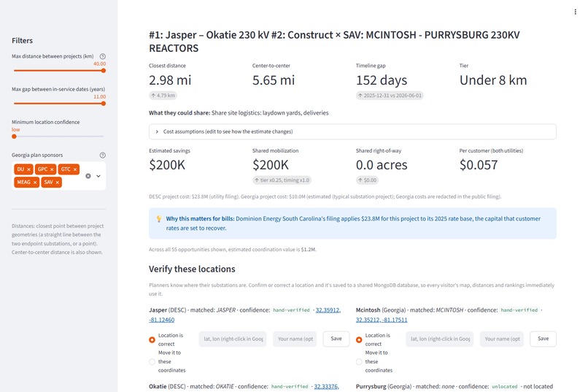Remove the SAV sponsor tag
Viewport: 588px width, 392px height.
click(58, 182)
